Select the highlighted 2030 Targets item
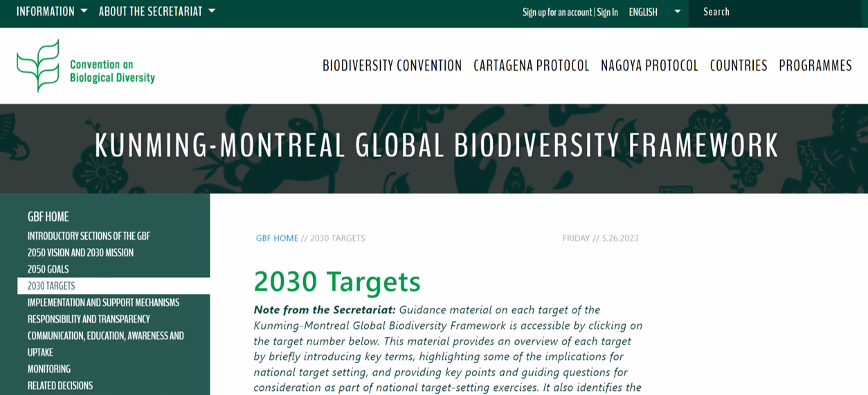The width and height of the screenshot is (868, 395). click(x=51, y=286)
